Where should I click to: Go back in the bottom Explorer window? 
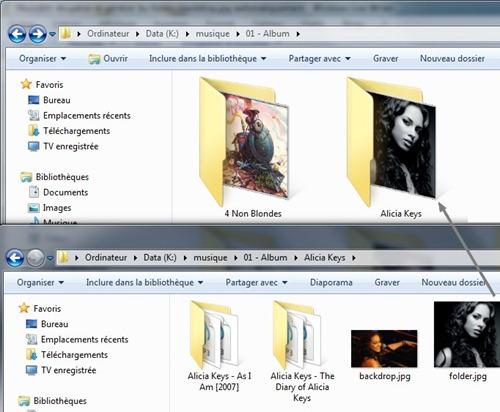coord(15,258)
